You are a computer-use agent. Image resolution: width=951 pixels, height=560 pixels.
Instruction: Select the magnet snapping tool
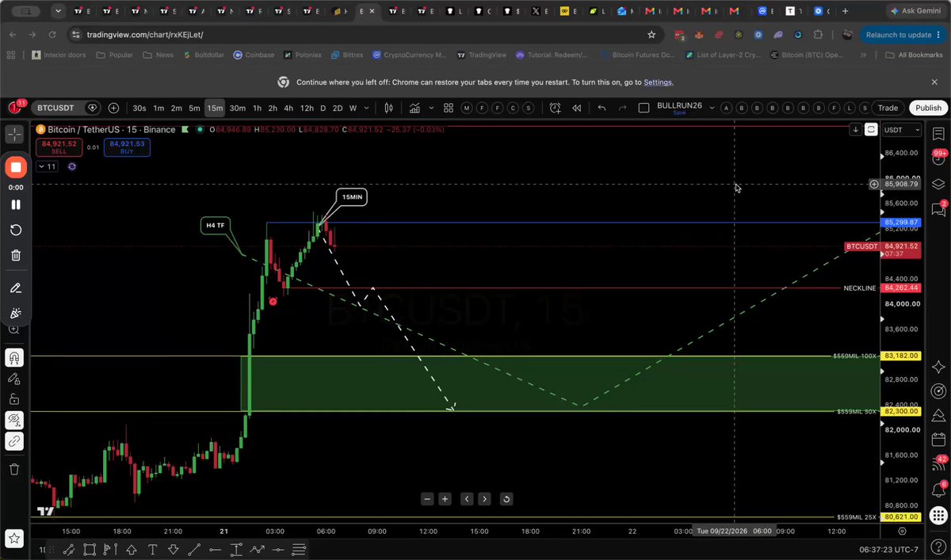pos(14,358)
